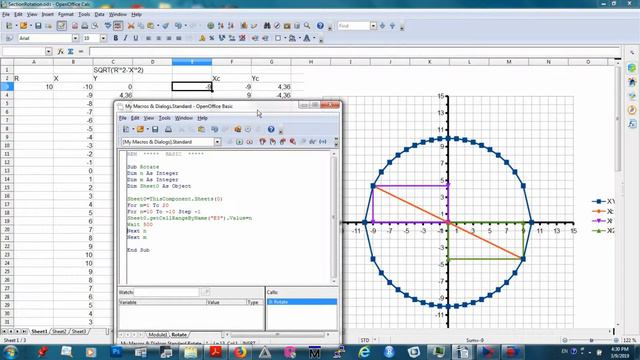Open Calc Format menu

click(x=66, y=14)
